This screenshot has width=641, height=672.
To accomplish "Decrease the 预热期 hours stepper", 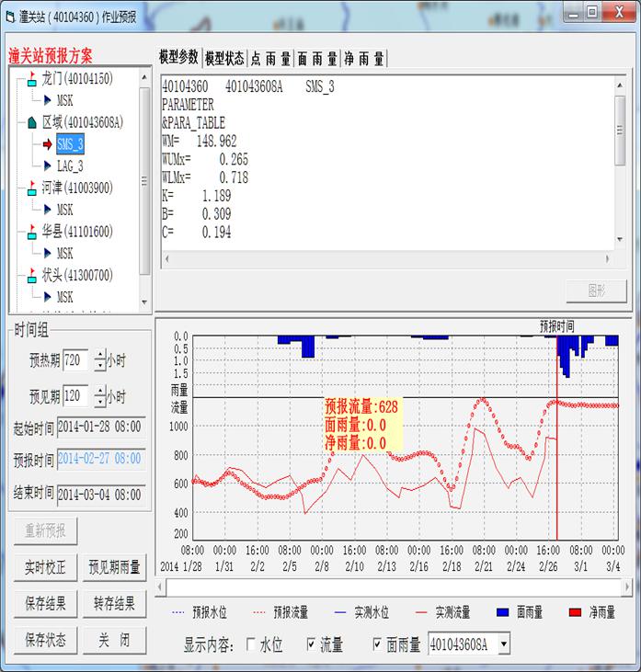I will 100,365.
